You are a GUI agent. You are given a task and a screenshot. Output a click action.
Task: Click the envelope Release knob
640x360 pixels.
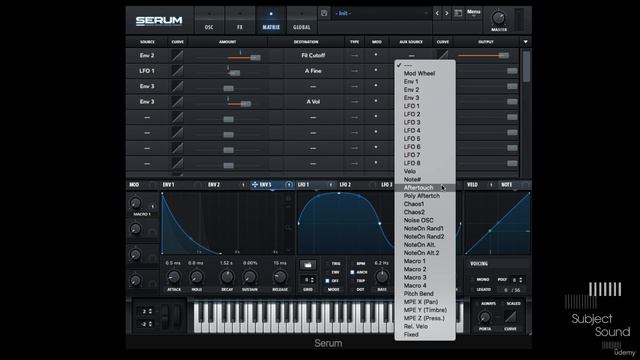click(x=280, y=277)
